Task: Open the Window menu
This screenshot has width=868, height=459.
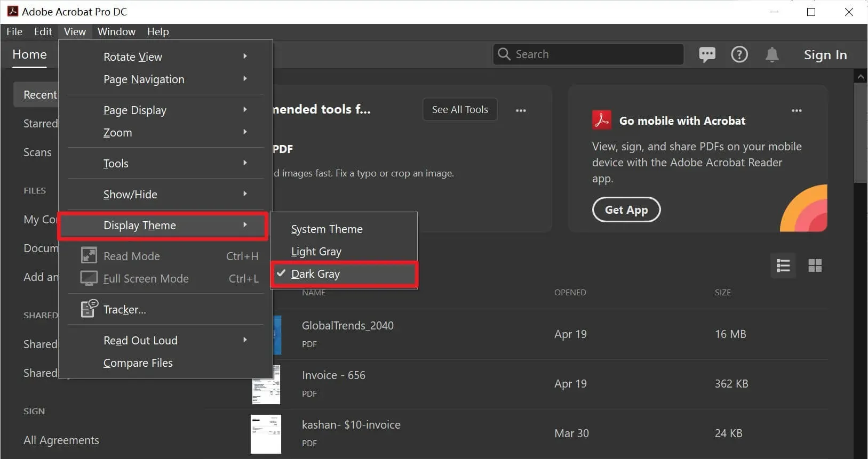Action: (116, 31)
